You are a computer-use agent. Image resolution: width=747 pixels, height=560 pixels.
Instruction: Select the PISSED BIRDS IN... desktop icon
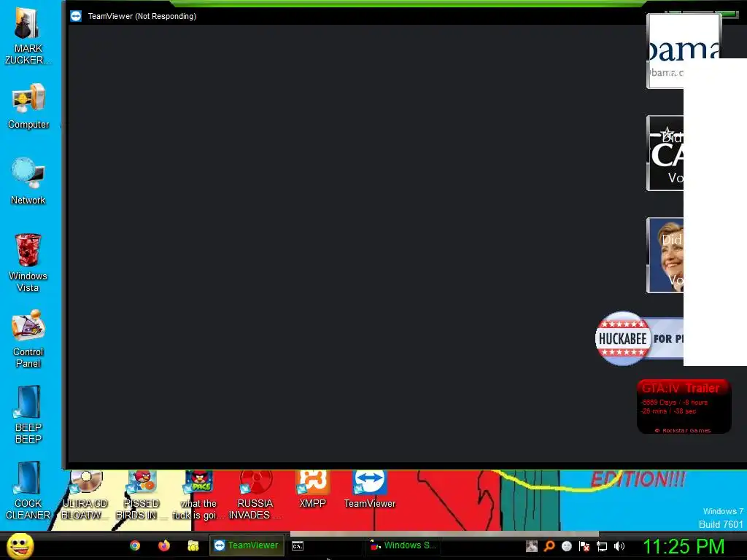click(141, 495)
